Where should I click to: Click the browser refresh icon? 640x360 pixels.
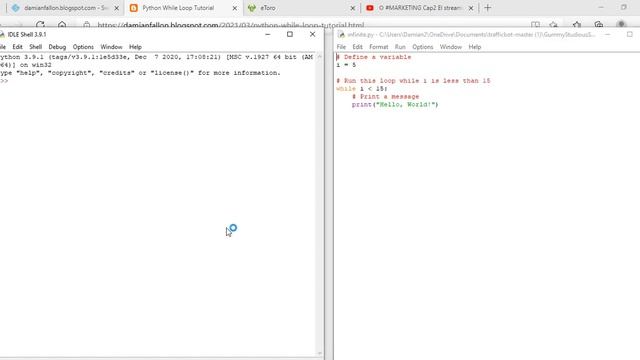[40, 24]
